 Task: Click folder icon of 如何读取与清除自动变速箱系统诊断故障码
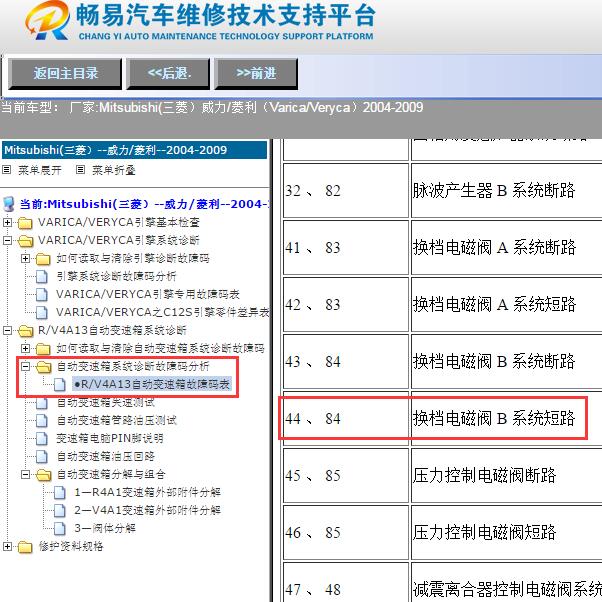(43, 349)
